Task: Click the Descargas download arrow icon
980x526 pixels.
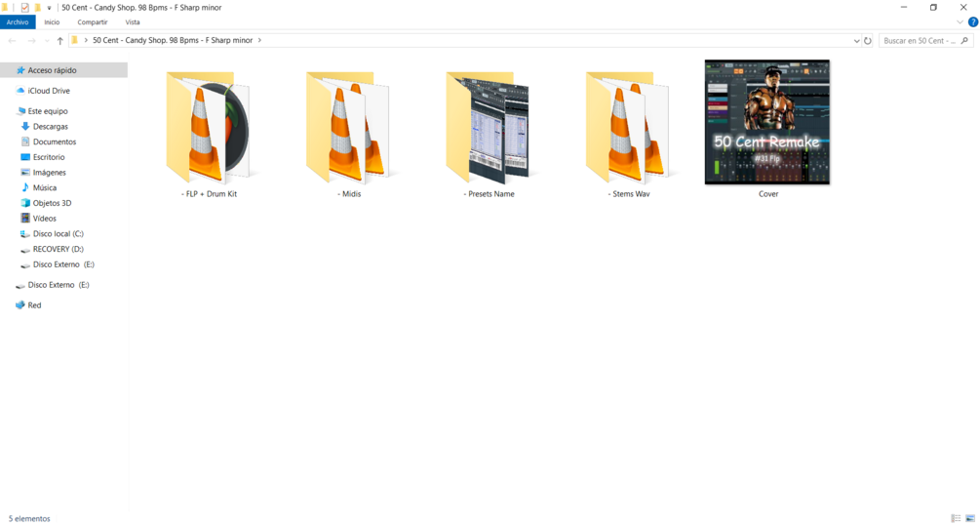Action: pyautogui.click(x=25, y=126)
